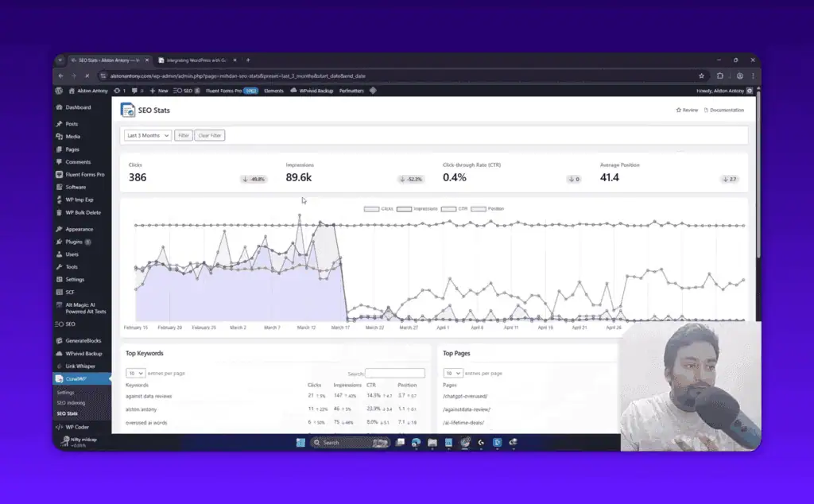Open SEO menu in admin bar
This screenshot has height=504, width=814.
(186, 91)
